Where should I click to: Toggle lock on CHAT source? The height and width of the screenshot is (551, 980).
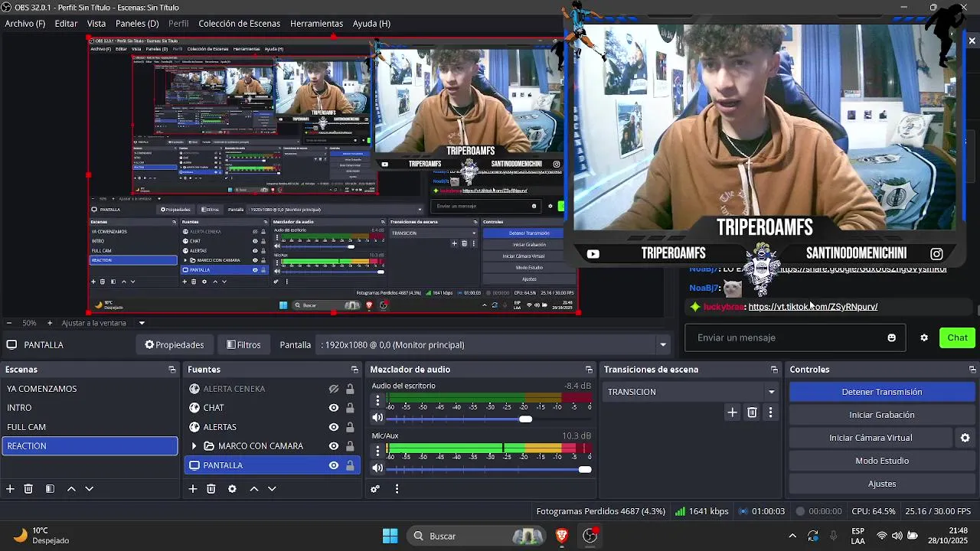[350, 408]
